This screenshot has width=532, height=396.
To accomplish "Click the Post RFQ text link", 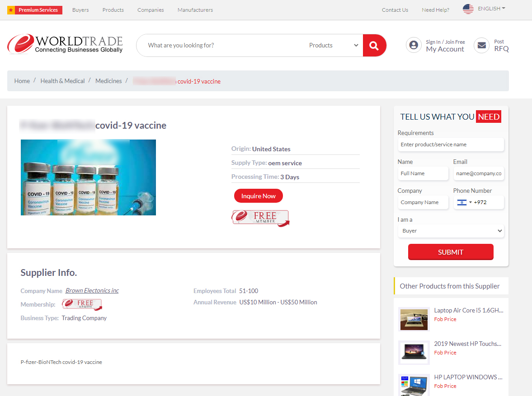I will [501, 46].
